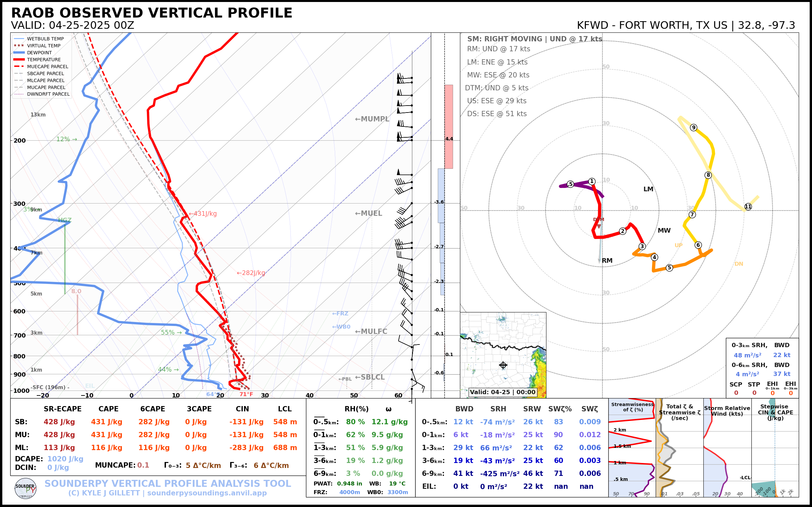Click the Storm Relative Wind panel title

coord(727,410)
